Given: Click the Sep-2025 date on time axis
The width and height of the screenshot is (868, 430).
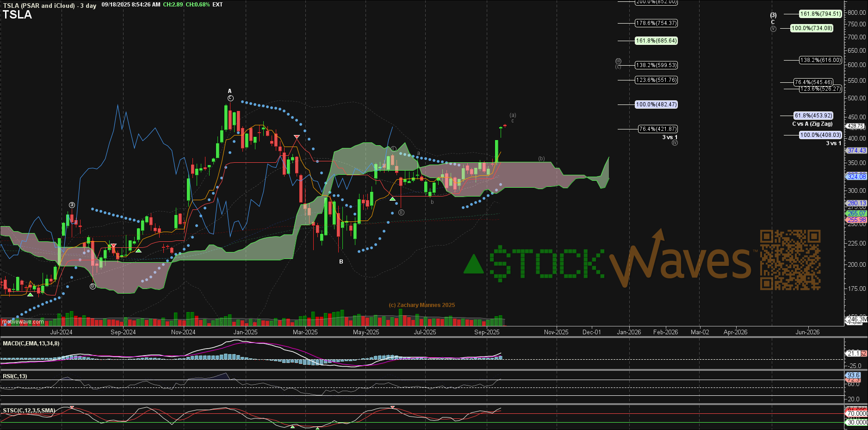Looking at the screenshot, I should pos(487,332).
